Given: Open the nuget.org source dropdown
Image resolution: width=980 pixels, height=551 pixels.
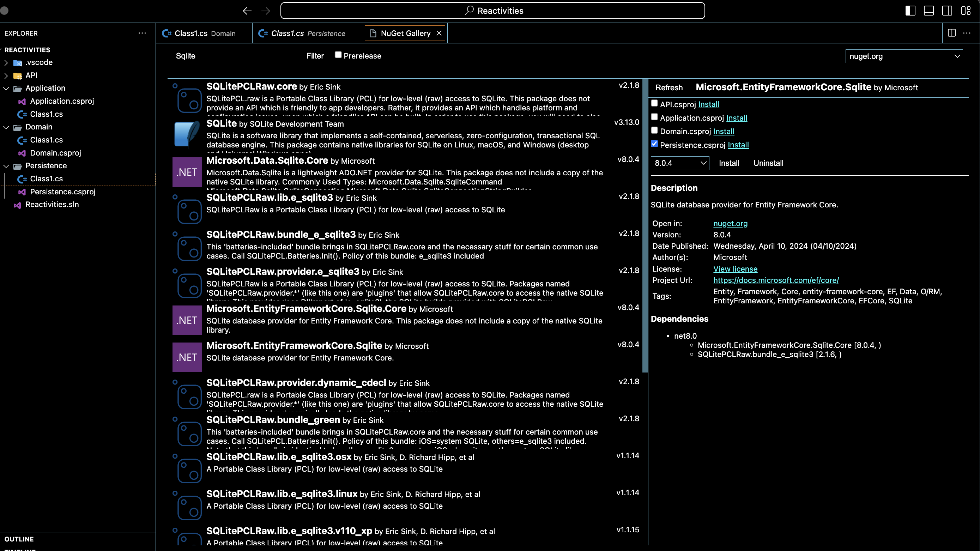Looking at the screenshot, I should pos(904,56).
